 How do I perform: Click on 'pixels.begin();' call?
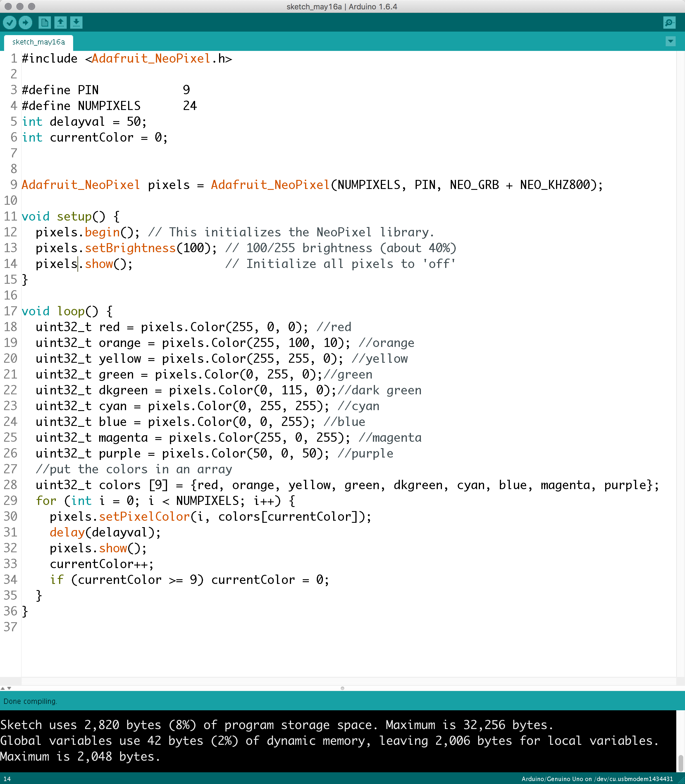tap(87, 232)
